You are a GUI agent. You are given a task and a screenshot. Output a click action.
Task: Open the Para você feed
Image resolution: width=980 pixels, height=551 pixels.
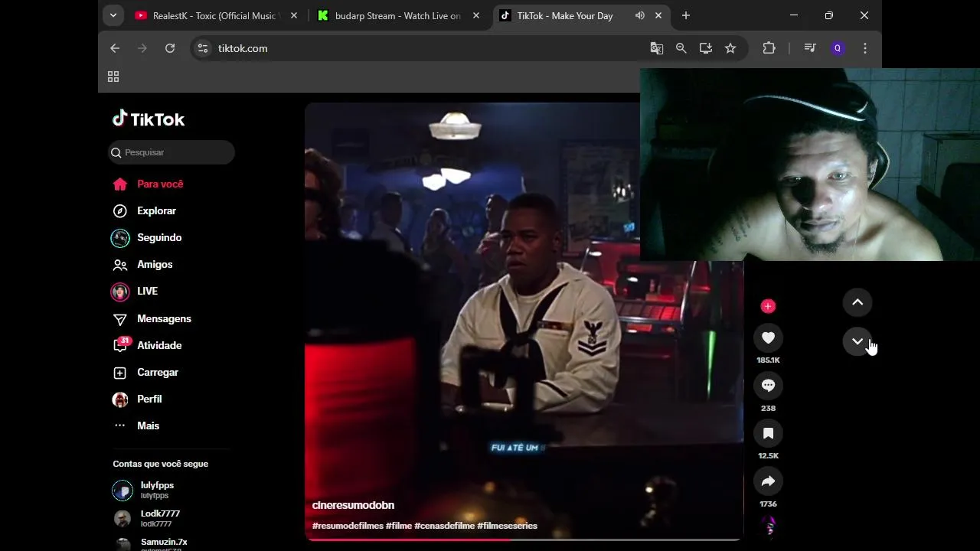[x=148, y=184]
